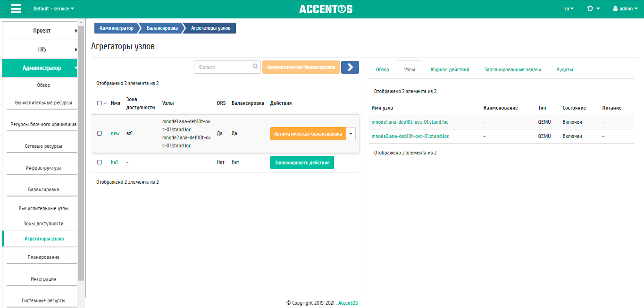Sort by the arrow next to Имя column
Image resolution: width=644 pixels, height=308 pixels.
[105, 103]
